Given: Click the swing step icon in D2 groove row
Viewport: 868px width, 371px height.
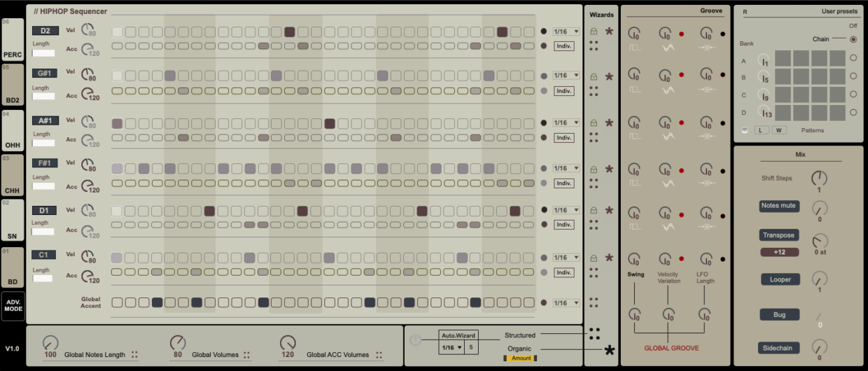Looking at the screenshot, I should tap(636, 46).
